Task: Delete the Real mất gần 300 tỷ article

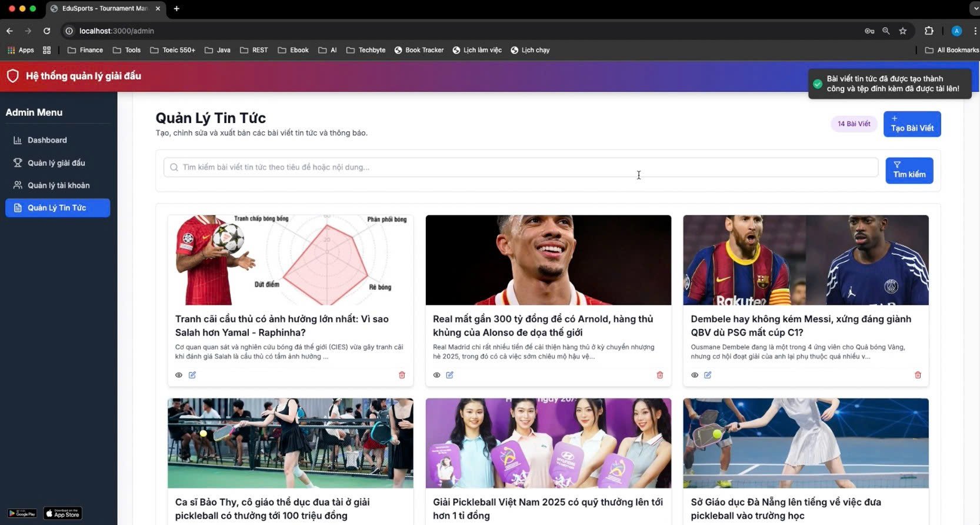Action: click(660, 375)
